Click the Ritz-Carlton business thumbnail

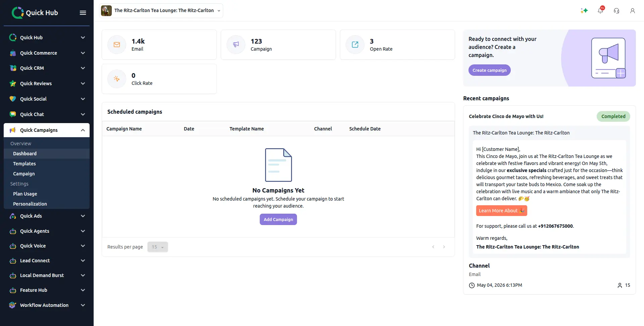(x=106, y=11)
